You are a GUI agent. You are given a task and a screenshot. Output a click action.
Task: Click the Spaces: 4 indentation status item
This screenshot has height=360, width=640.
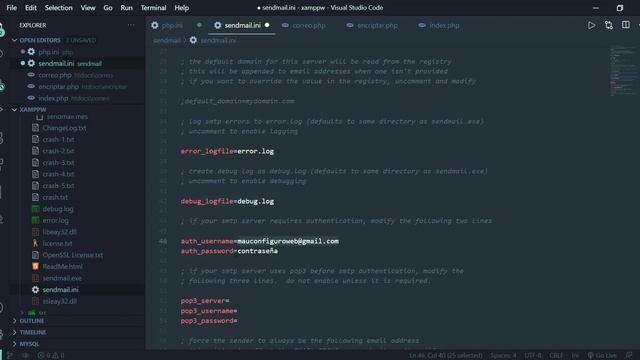click(x=503, y=356)
